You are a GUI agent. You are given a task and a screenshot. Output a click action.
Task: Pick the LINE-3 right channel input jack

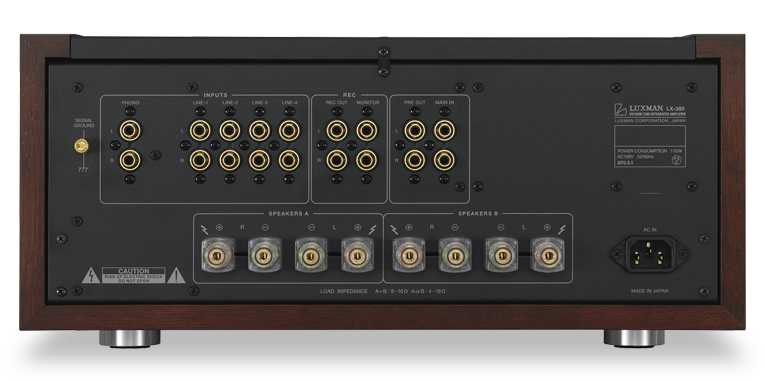pyautogui.click(x=260, y=160)
